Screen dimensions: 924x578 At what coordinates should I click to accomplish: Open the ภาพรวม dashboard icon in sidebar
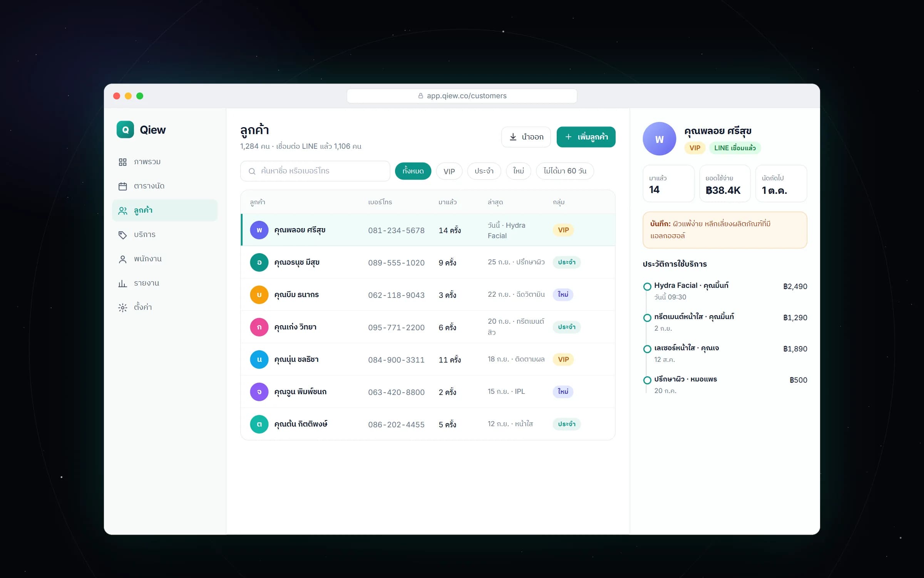[122, 162]
